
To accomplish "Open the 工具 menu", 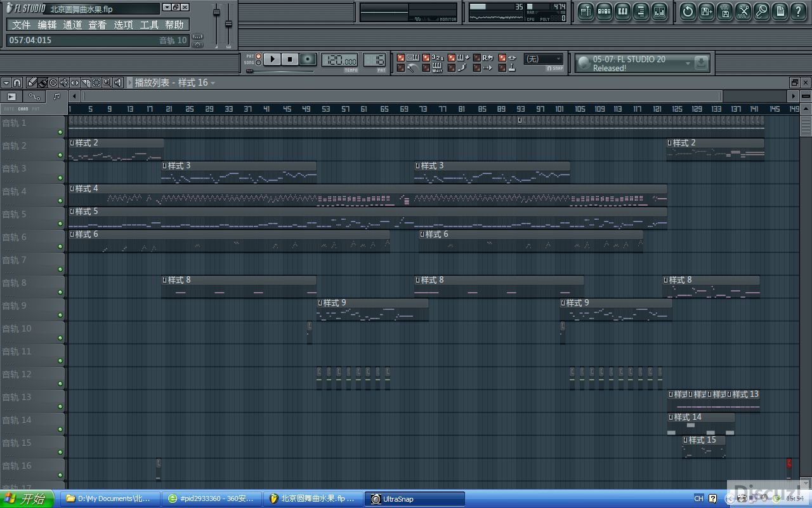I will click(149, 25).
